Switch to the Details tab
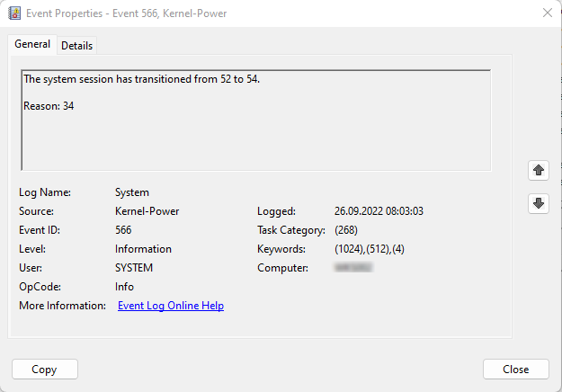Screen dimensions: 562x392 pos(76,46)
